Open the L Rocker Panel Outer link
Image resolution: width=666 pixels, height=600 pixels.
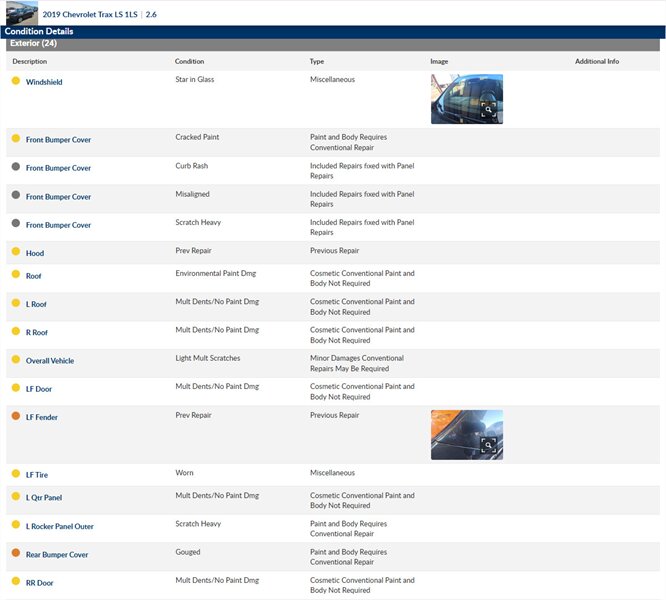coord(59,526)
